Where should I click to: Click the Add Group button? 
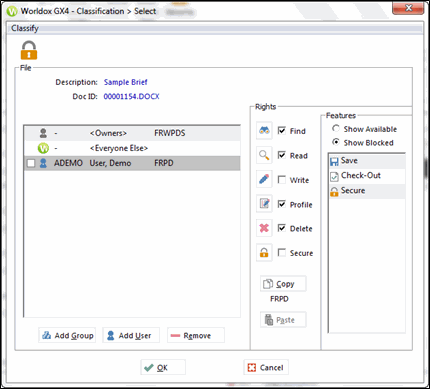coord(67,335)
